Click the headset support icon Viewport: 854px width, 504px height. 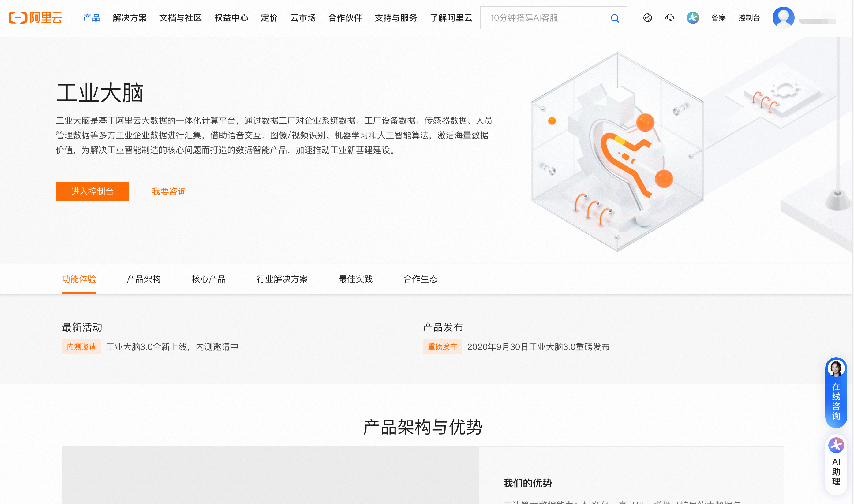669,18
